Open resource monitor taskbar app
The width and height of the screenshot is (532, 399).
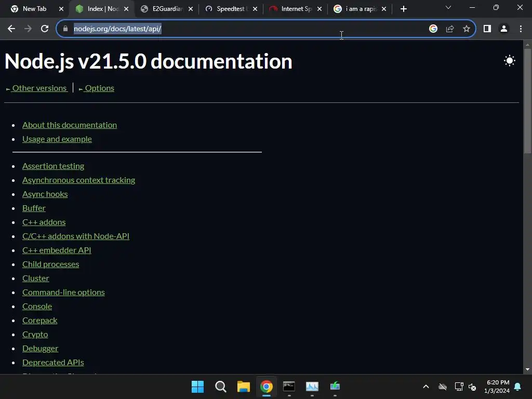312,387
